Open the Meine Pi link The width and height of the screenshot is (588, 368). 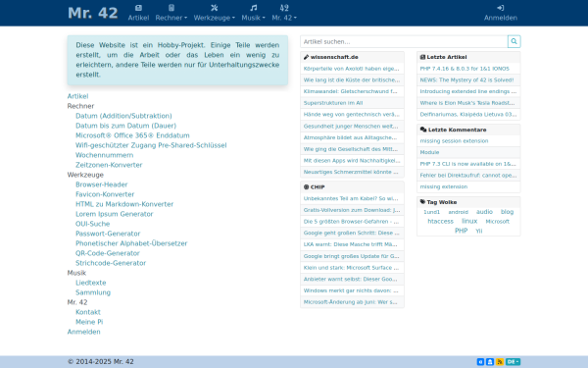tap(89, 322)
